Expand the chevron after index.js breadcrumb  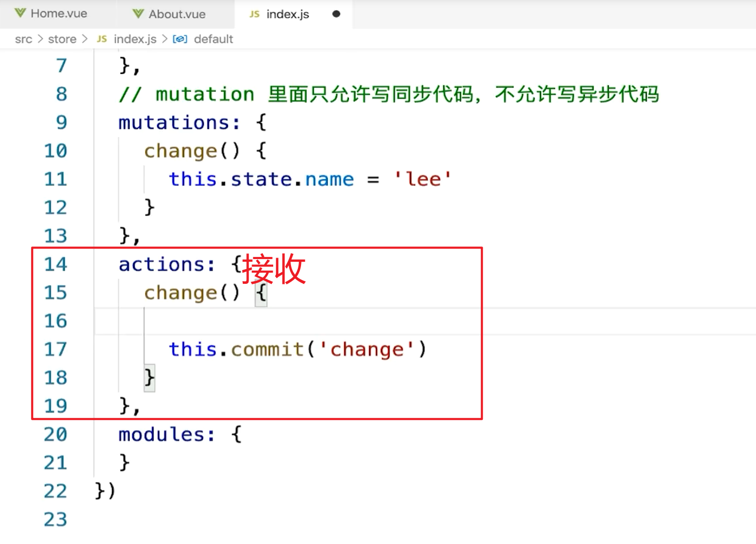[x=164, y=39]
